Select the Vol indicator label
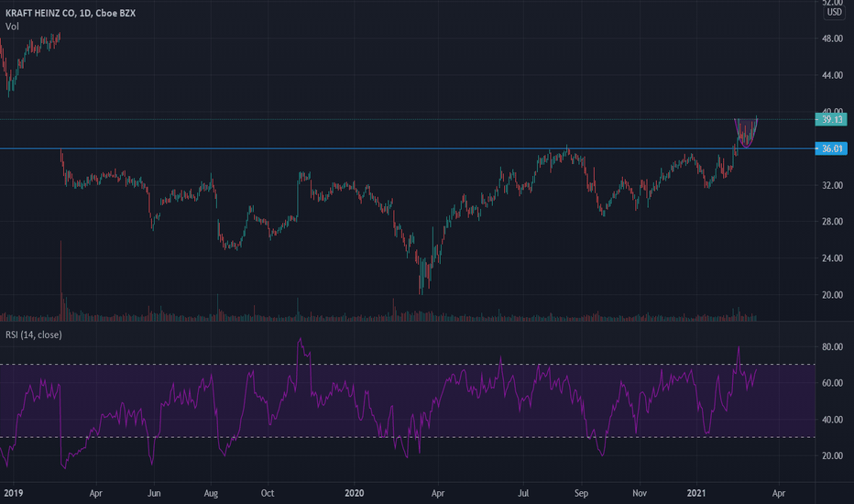854x504 pixels. pyautogui.click(x=12, y=27)
